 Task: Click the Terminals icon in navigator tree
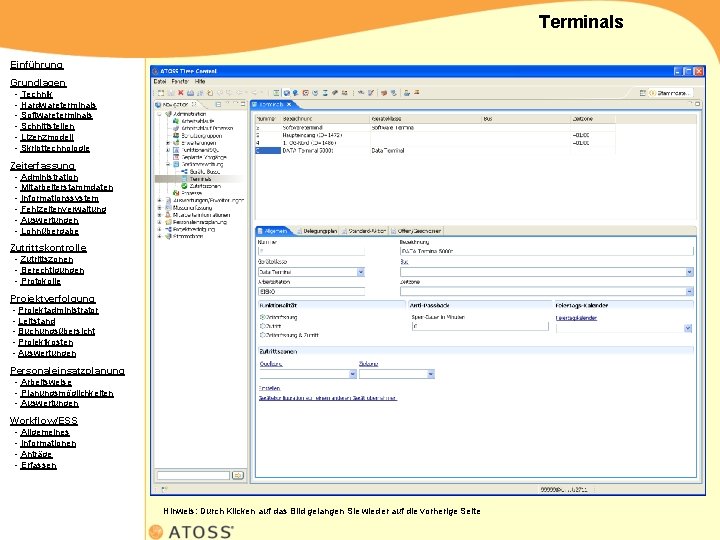pos(185,179)
